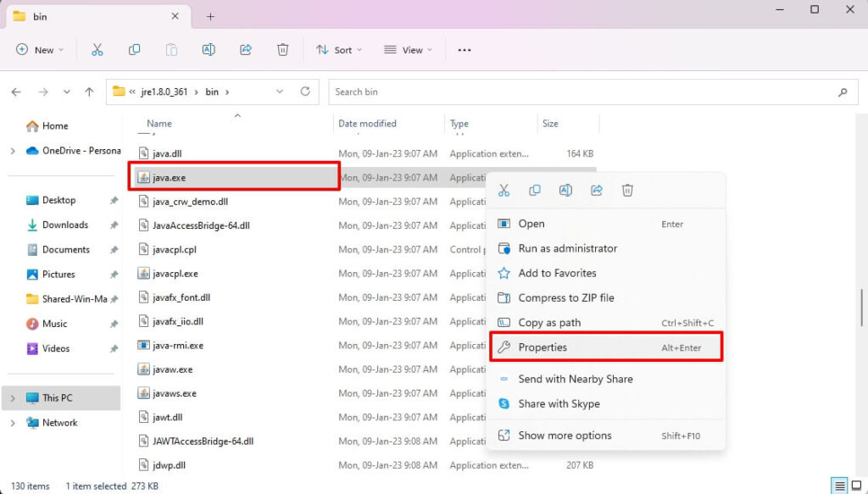Click the Copy icon in the context menu
Viewport: 868px width, 494px height.
[534, 191]
